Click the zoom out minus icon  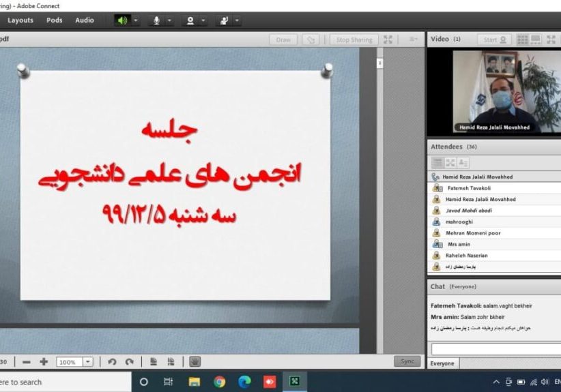coord(27,362)
